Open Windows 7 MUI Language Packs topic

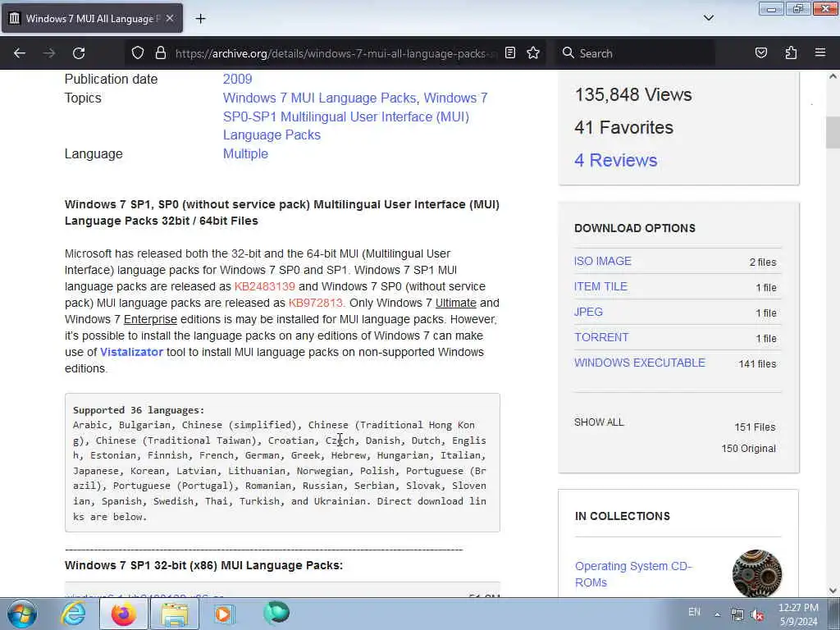pos(319,98)
